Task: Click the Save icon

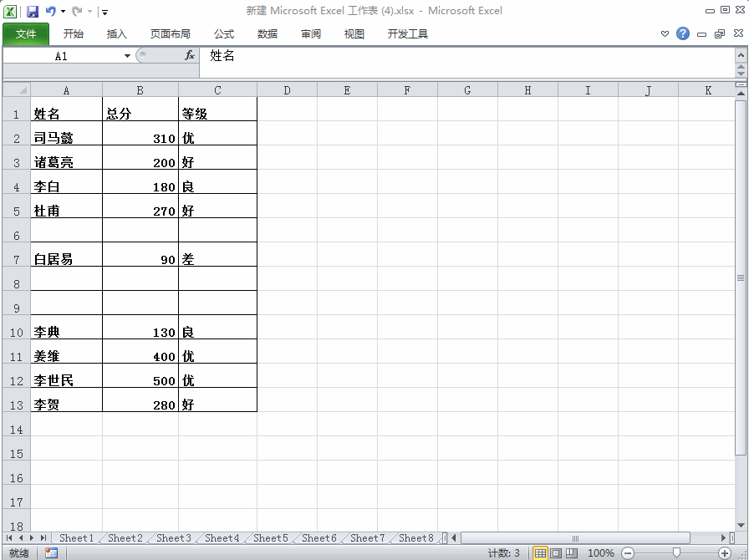Action: (32, 9)
